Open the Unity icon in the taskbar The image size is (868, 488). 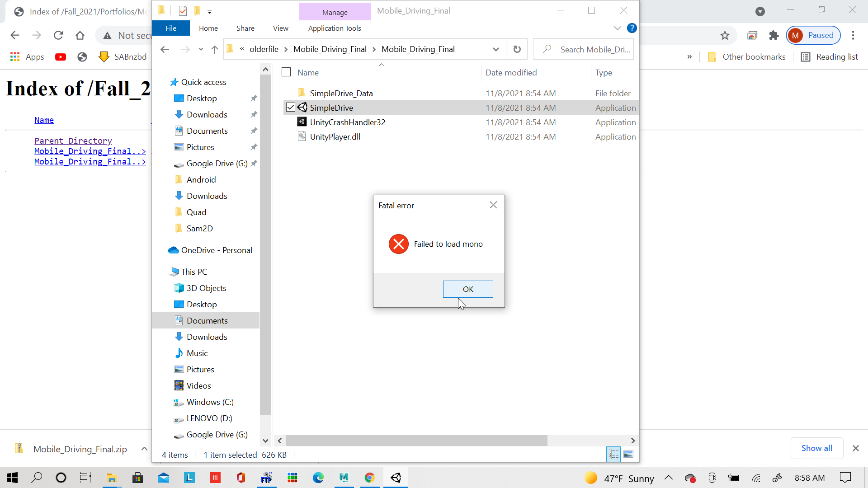click(396, 478)
